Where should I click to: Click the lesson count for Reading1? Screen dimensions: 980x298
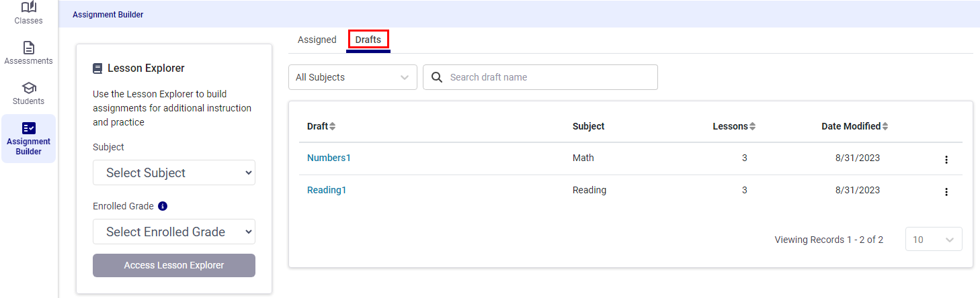click(745, 190)
